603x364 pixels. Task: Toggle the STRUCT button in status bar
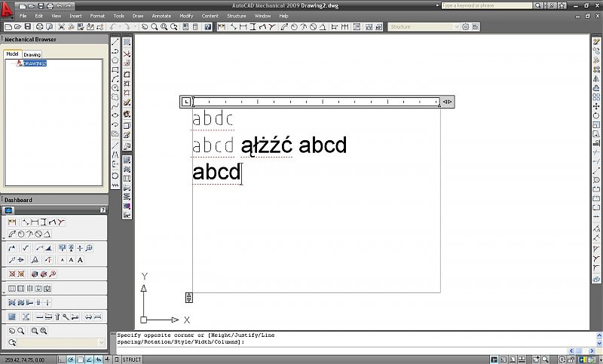[x=131, y=359]
